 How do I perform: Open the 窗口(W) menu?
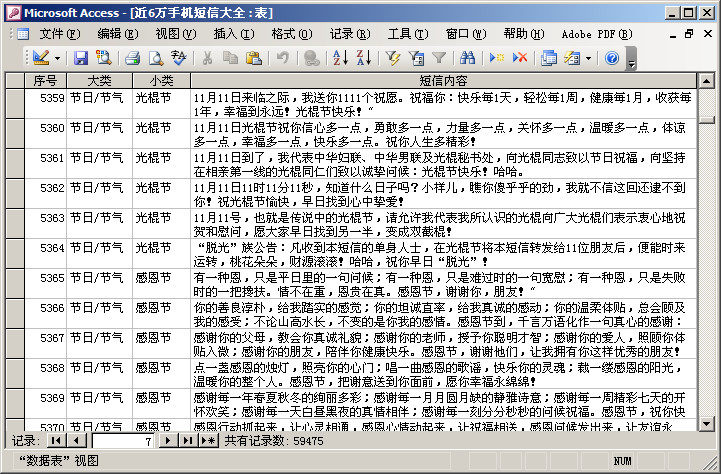click(466, 34)
